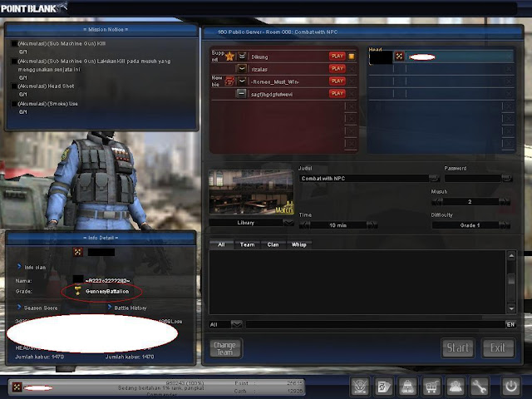Click the rank icon in blue team slot
The width and height of the screenshot is (532, 399).
pos(399,57)
